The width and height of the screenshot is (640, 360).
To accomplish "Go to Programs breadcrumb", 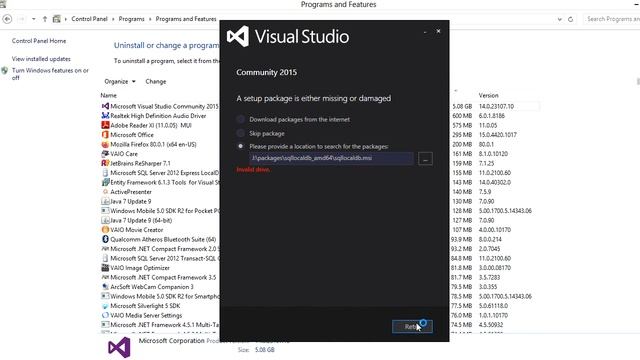I will coord(131,19).
